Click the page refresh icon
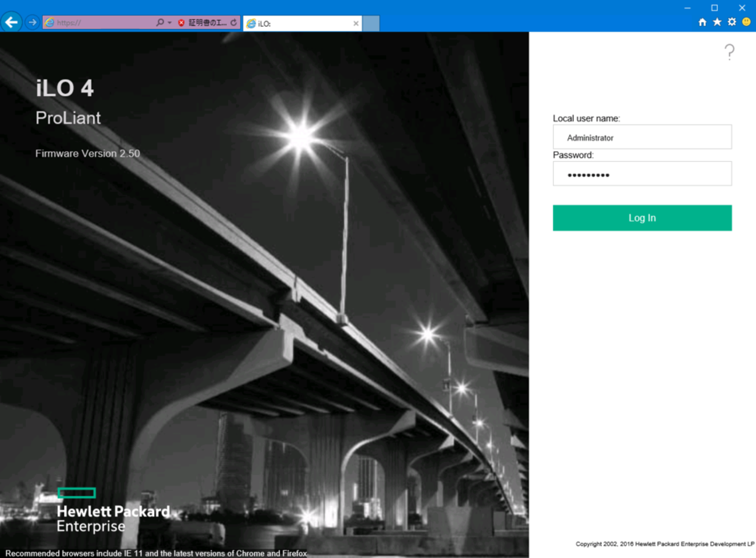This screenshot has width=756, height=558. 233,23
